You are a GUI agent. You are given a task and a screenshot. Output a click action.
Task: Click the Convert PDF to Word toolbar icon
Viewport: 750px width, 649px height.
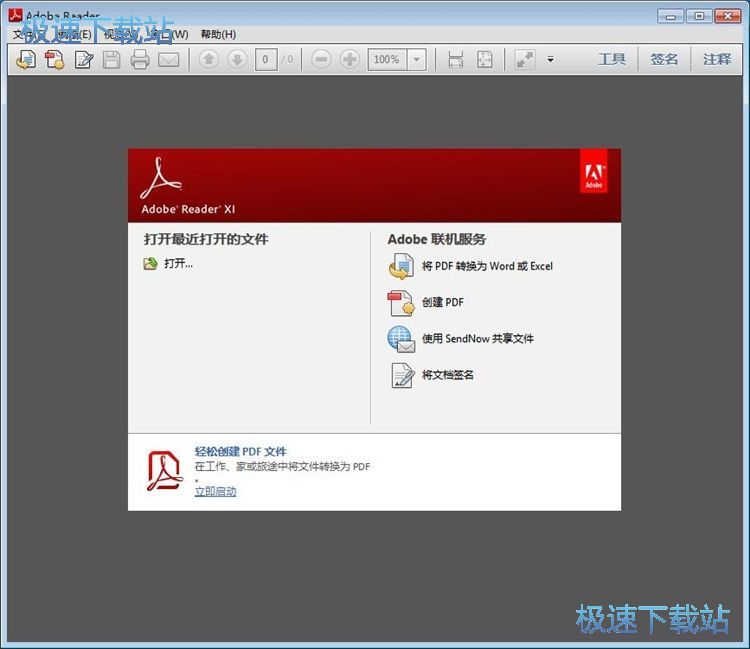[26, 60]
